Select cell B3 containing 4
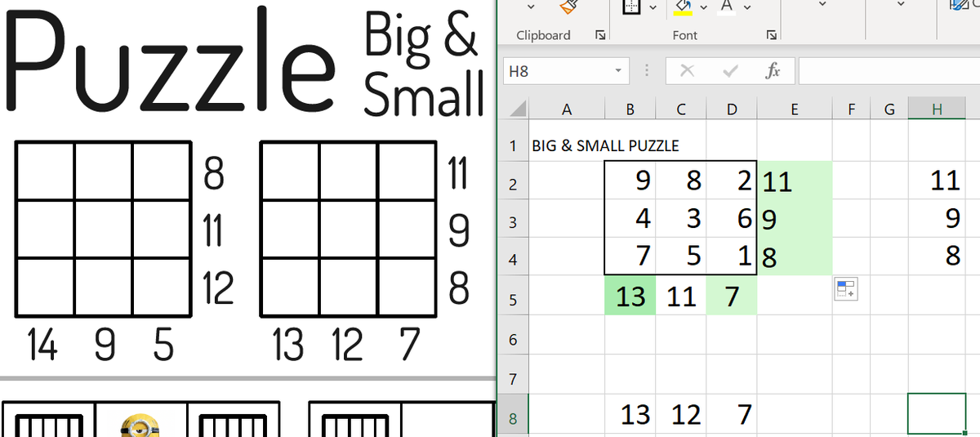The width and height of the screenshot is (980, 437). [x=630, y=219]
